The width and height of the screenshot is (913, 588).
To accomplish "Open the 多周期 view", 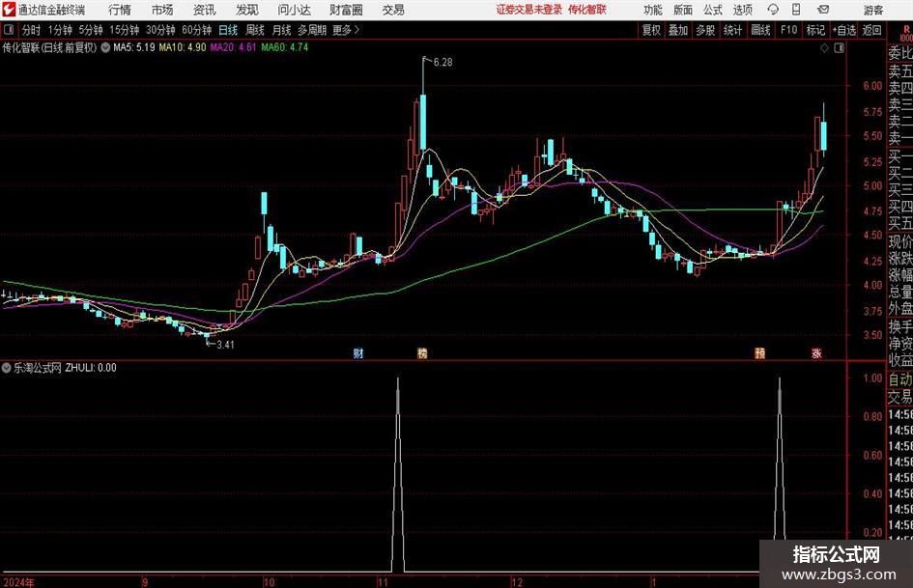I will (x=312, y=30).
